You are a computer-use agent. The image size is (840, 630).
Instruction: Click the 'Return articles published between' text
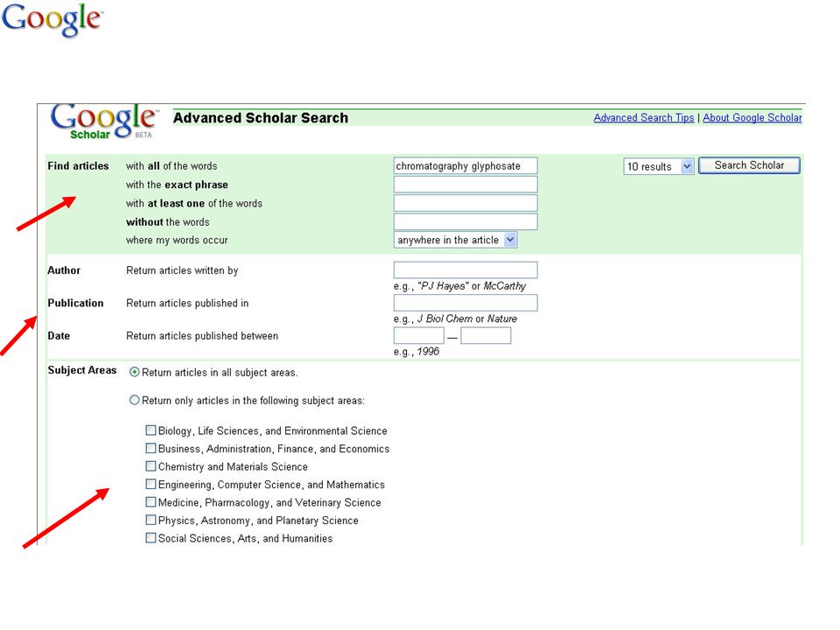pyautogui.click(x=202, y=336)
